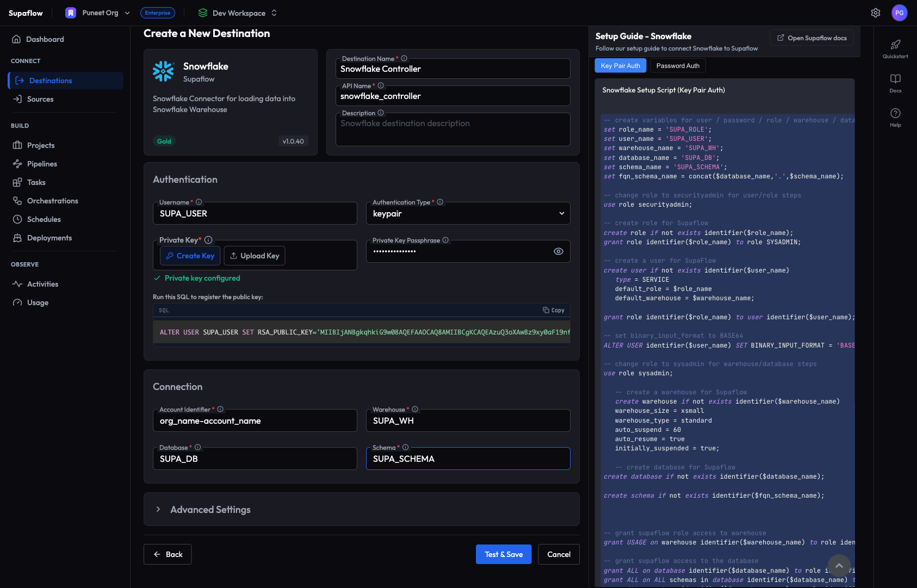917x588 pixels.
Task: Open the Pipelines section
Action: 41,164
